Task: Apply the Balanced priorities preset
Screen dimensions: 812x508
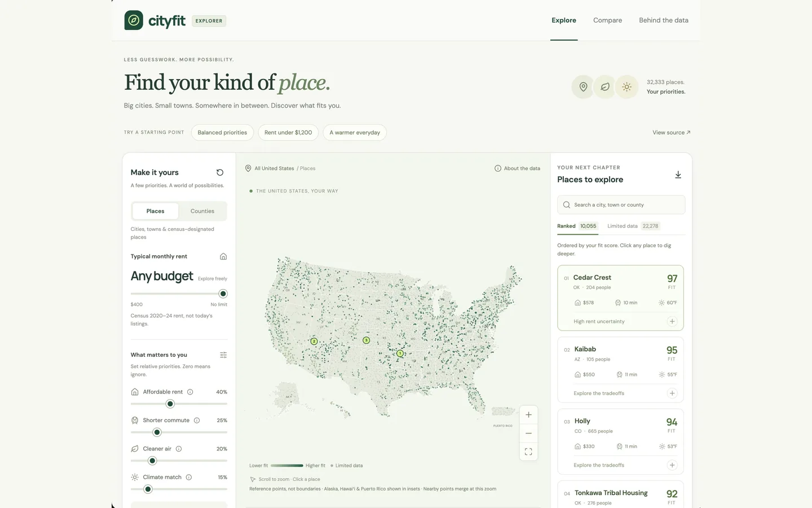Action: point(222,133)
